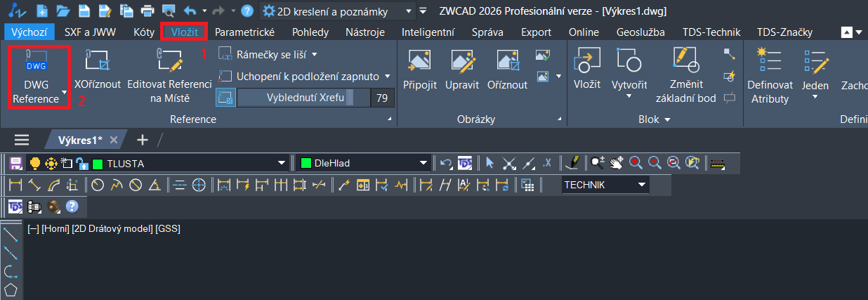Click the New file icon in quick access bar
The width and height of the screenshot is (868, 300).
click(42, 11)
